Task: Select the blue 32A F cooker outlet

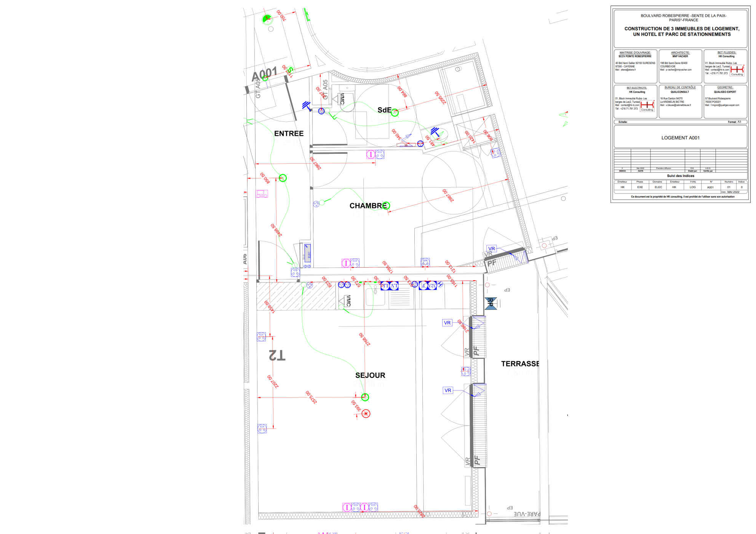Action: (428, 285)
